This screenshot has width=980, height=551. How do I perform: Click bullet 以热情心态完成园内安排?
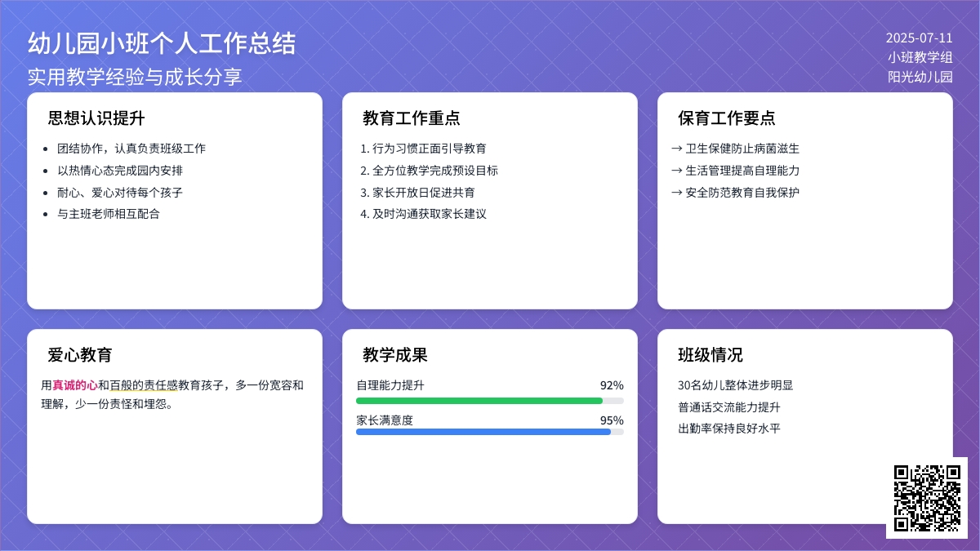coord(119,171)
